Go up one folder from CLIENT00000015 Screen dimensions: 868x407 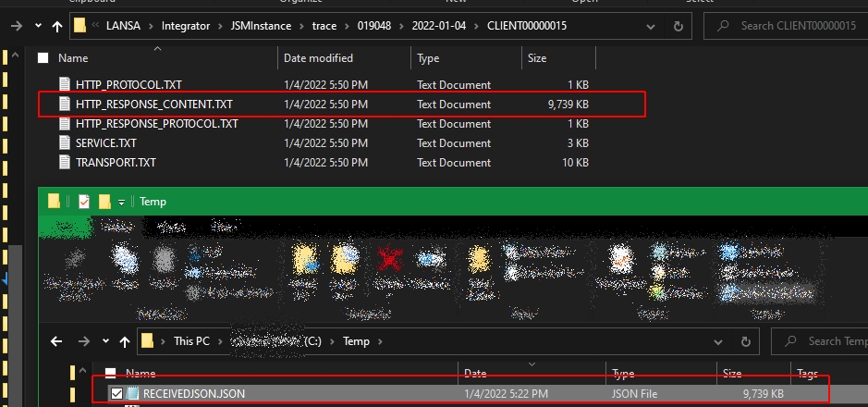click(x=57, y=26)
